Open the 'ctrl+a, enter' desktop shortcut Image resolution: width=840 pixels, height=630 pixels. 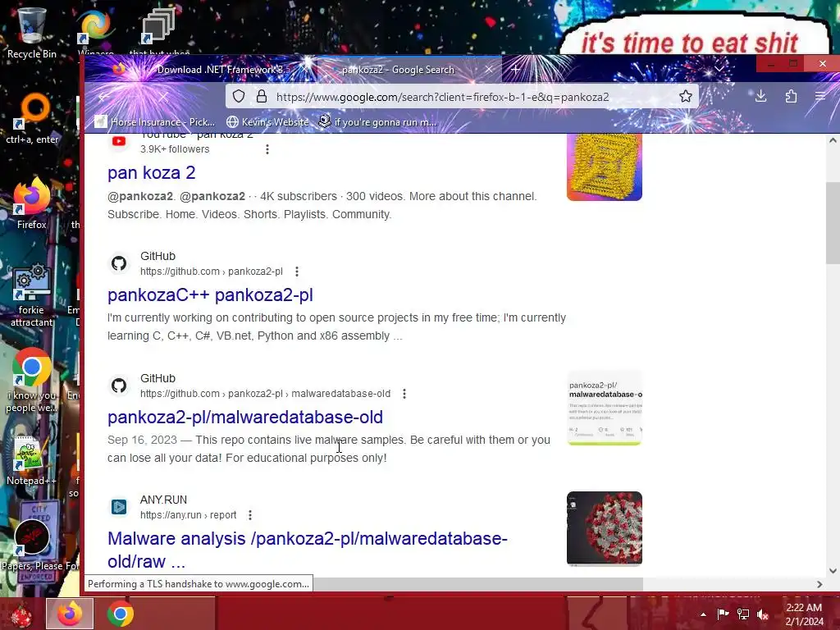click(32, 119)
